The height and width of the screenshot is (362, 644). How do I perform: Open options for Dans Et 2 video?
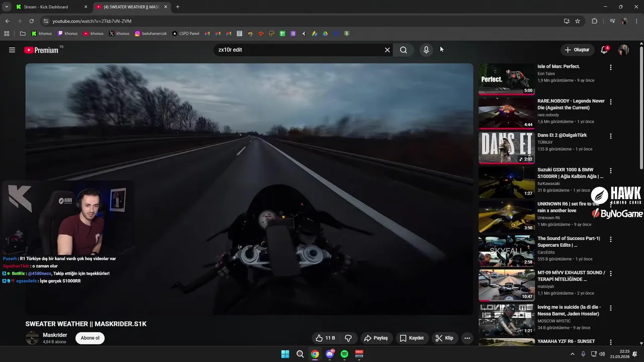611,136
